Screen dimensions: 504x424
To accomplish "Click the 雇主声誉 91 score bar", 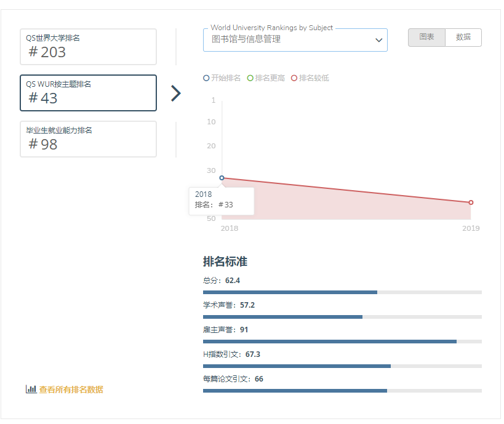I will click(342, 342).
